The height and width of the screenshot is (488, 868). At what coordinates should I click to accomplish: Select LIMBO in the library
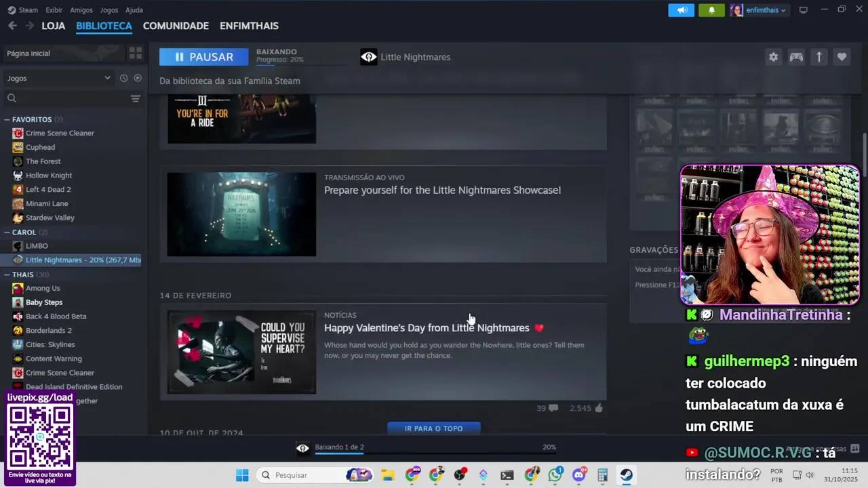(37, 246)
